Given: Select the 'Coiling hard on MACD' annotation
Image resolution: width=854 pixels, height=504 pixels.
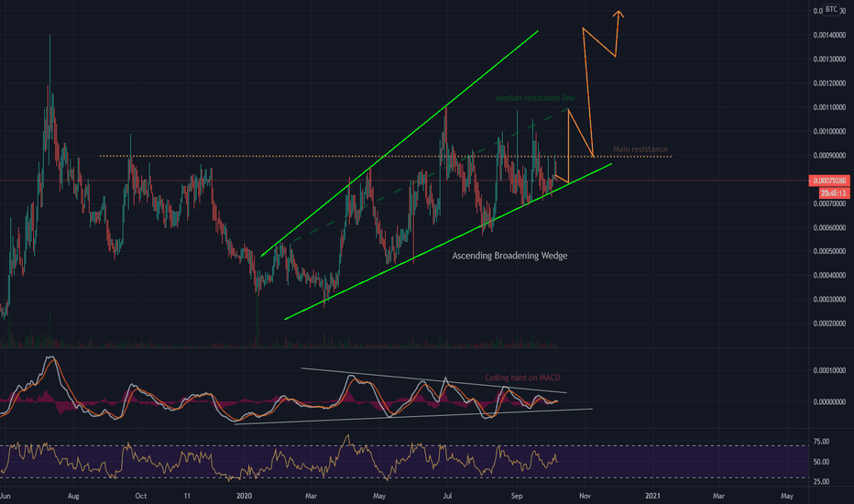Looking at the screenshot, I should (x=522, y=378).
